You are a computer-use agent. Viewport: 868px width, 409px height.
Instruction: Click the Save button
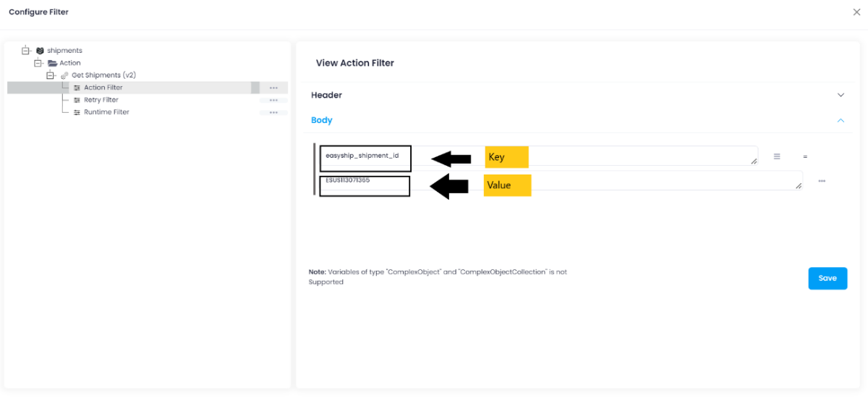click(827, 278)
